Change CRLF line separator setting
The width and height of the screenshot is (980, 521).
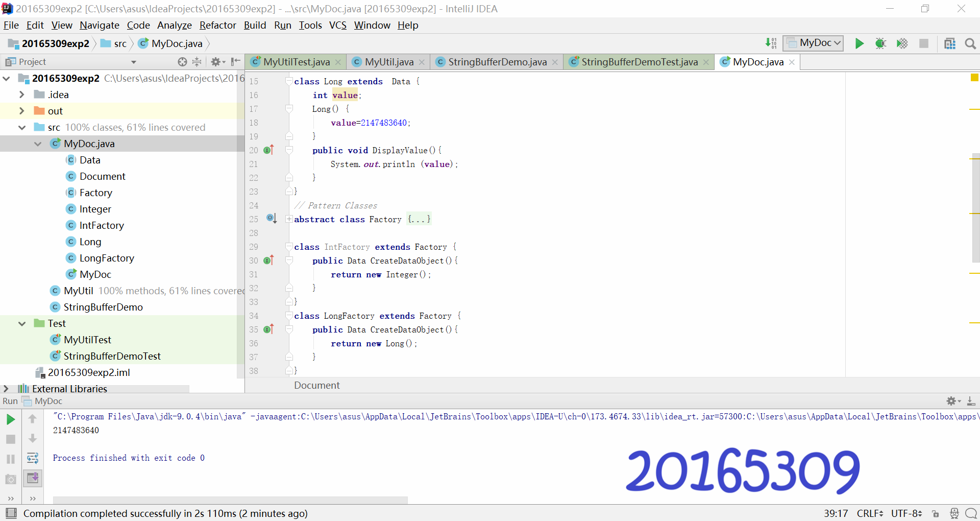[870, 513]
